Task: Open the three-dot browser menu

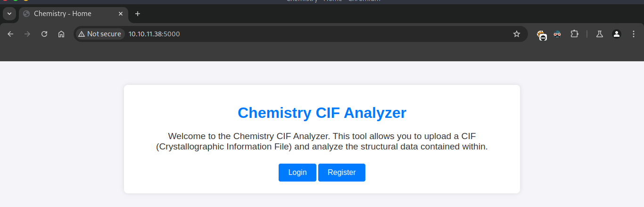Action: pyautogui.click(x=633, y=34)
